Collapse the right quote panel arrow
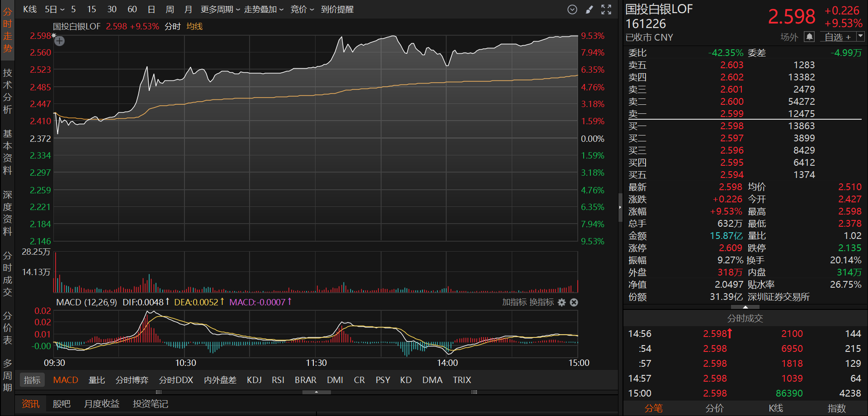The image size is (868, 416). click(620, 207)
